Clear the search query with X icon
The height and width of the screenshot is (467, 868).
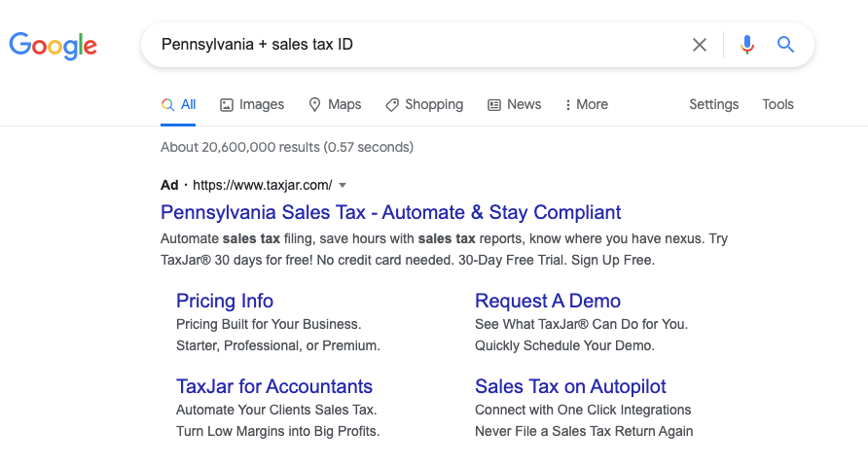700,45
